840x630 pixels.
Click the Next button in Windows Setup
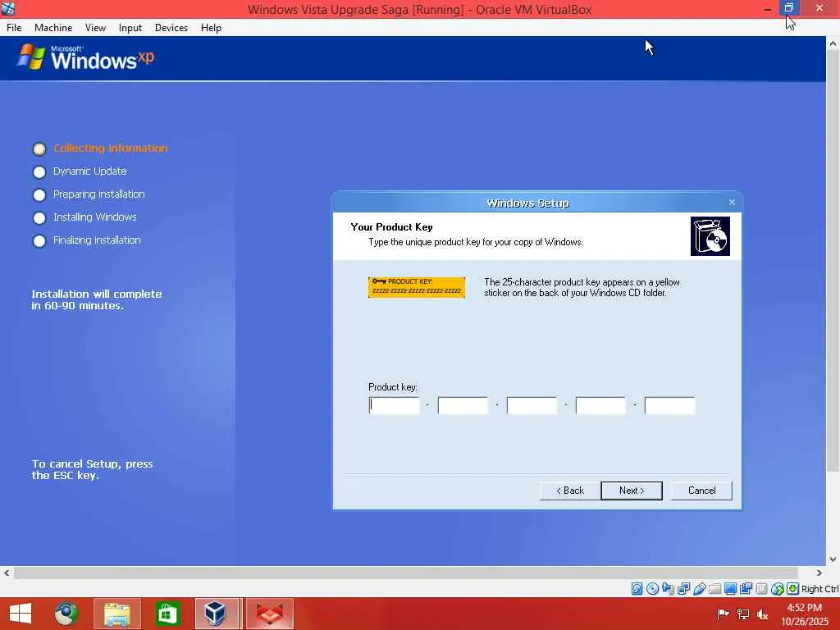pyautogui.click(x=632, y=491)
